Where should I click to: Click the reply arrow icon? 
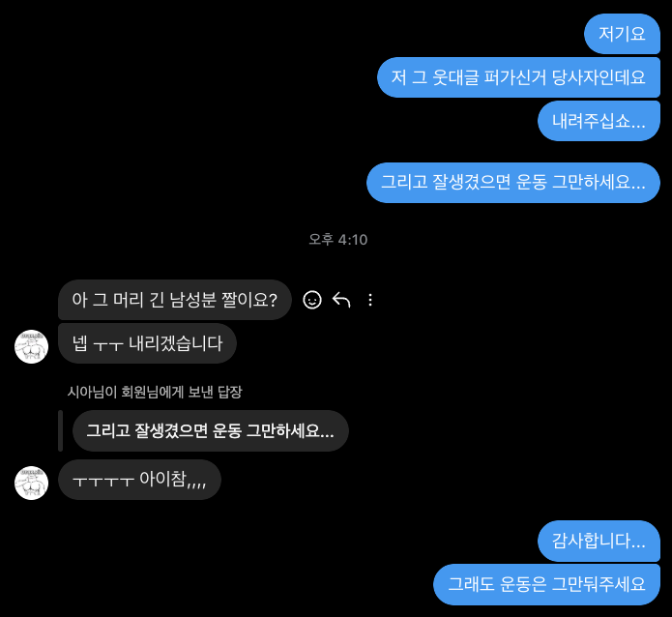[x=341, y=300]
